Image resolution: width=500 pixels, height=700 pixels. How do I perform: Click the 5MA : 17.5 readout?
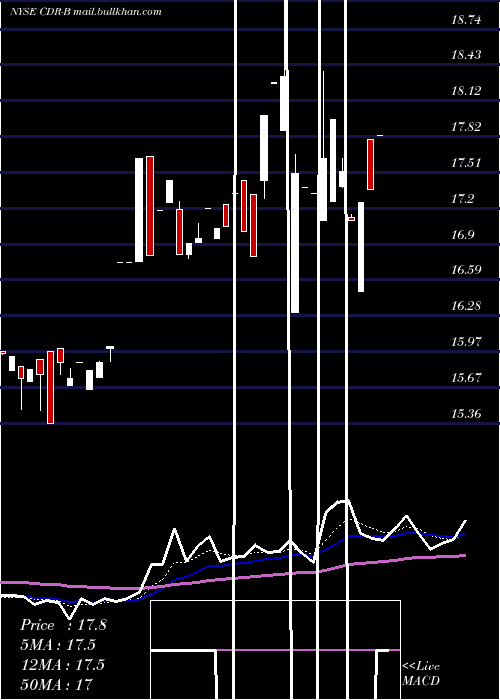(x=58, y=645)
